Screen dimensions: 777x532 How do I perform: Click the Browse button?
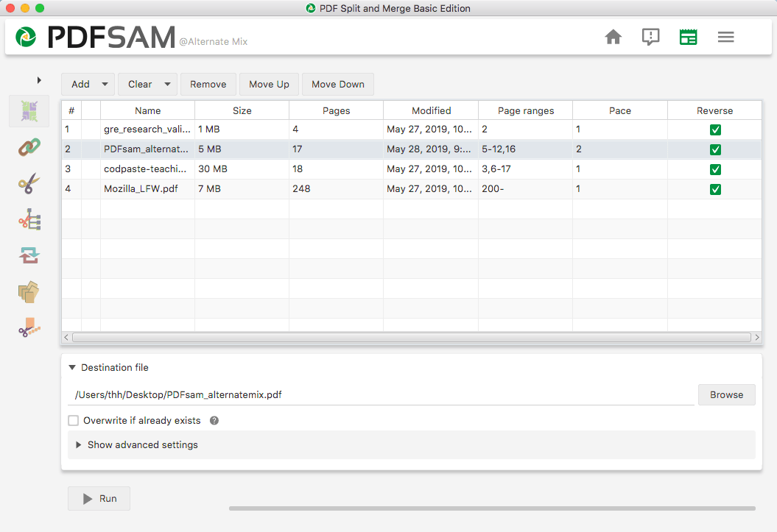pyautogui.click(x=726, y=394)
